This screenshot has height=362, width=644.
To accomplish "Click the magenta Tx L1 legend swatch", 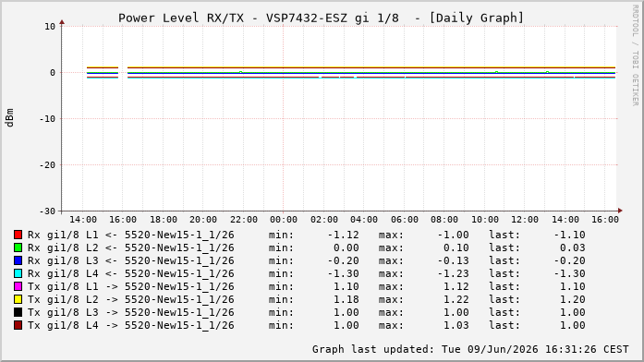I will (x=18, y=286).
